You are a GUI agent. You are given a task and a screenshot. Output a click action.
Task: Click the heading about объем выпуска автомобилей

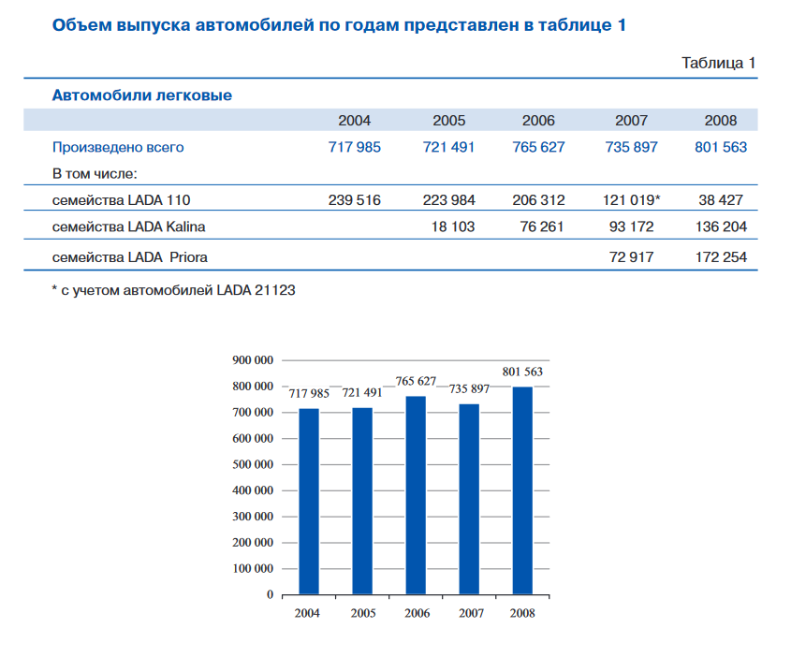[x=339, y=25]
